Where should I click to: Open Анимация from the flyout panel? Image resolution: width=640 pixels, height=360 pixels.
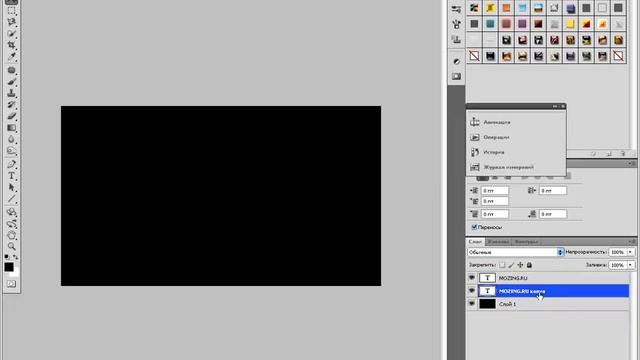coord(497,122)
